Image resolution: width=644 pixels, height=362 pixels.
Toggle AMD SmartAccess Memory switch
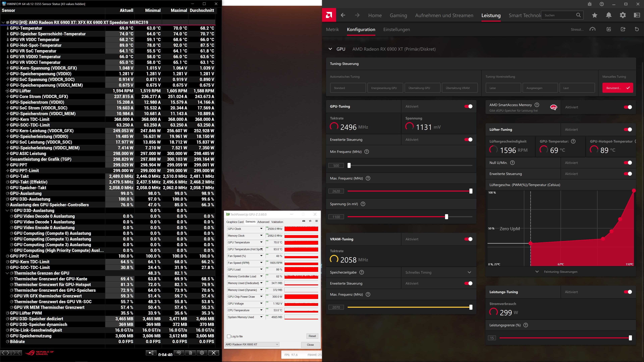point(628,107)
